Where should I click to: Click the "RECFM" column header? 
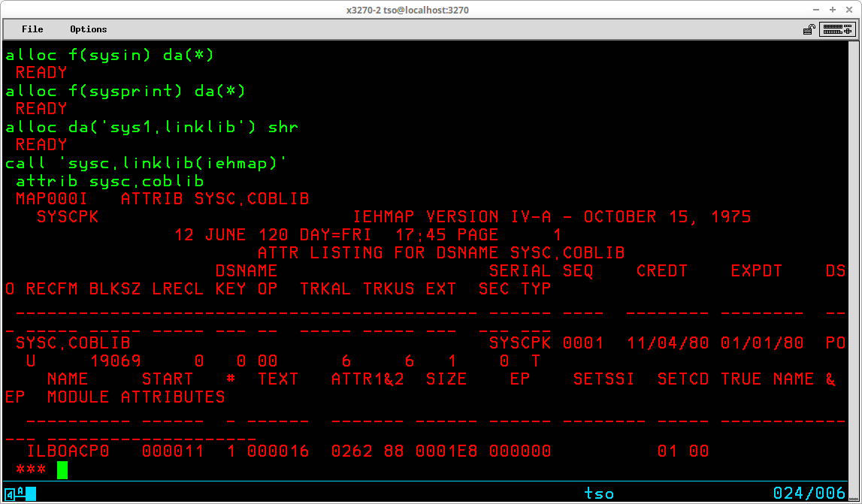coord(52,289)
